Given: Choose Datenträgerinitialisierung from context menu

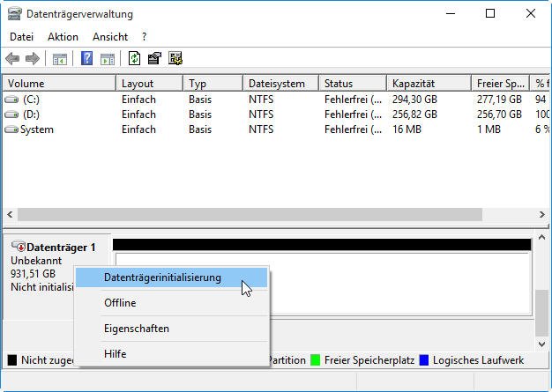Looking at the screenshot, I should pos(171,277).
